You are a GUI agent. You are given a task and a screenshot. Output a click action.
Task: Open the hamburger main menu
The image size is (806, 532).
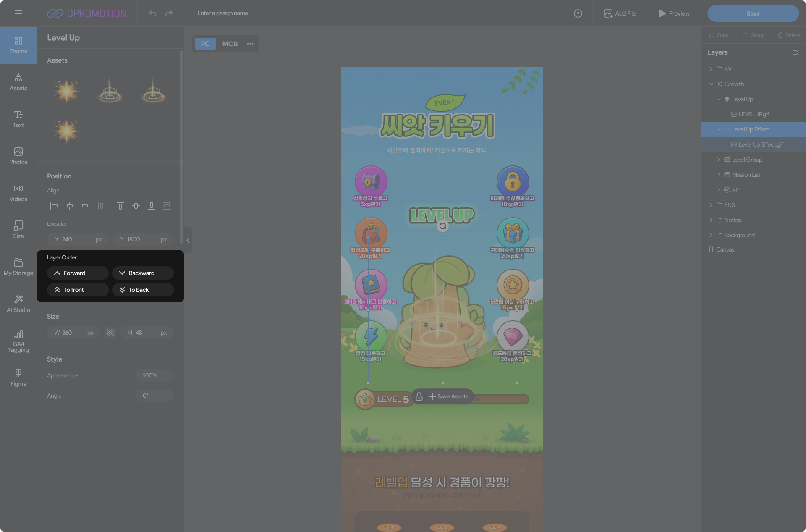pos(18,13)
